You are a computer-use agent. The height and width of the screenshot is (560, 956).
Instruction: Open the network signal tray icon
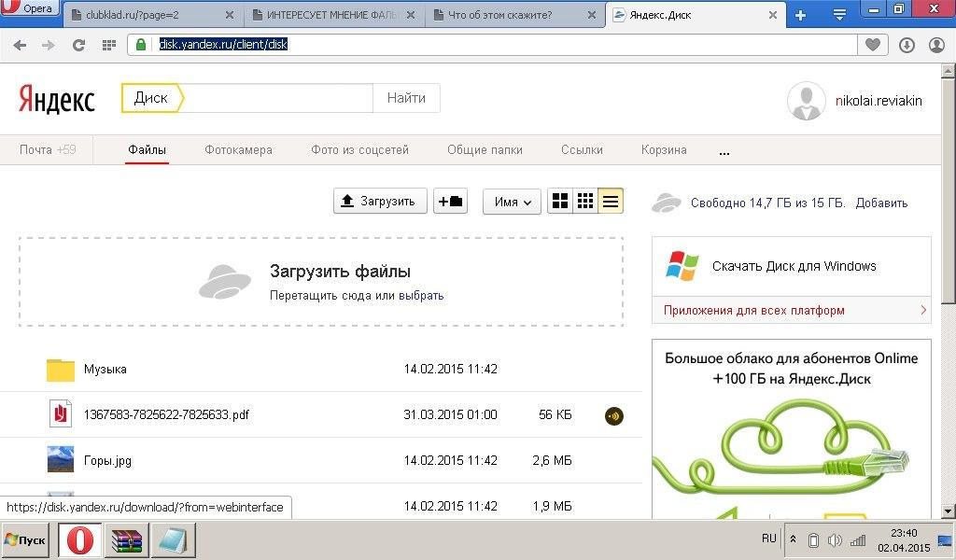858,540
